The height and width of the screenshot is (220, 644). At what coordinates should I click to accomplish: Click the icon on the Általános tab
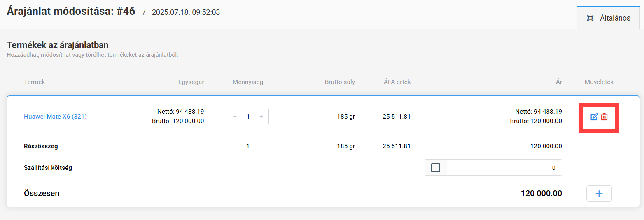[590, 18]
